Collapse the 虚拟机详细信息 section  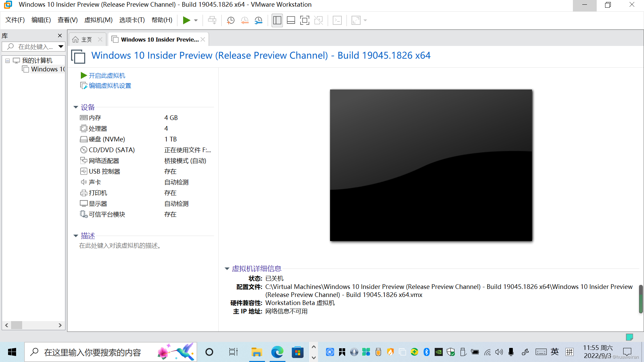(227, 269)
